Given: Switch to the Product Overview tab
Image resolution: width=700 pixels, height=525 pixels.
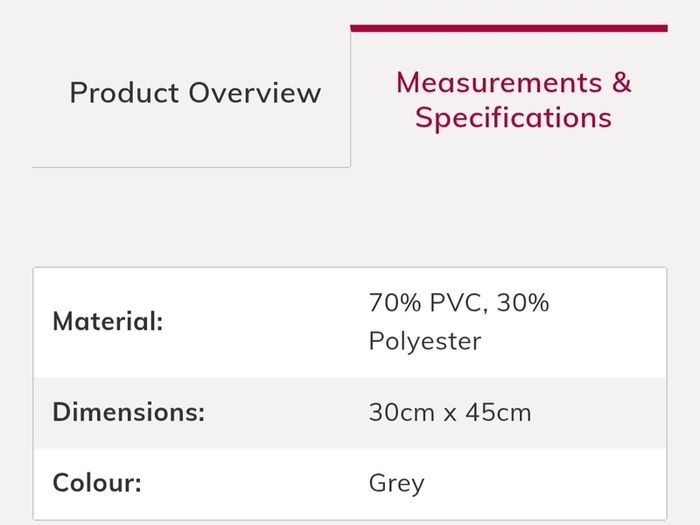Looking at the screenshot, I should 192,96.
